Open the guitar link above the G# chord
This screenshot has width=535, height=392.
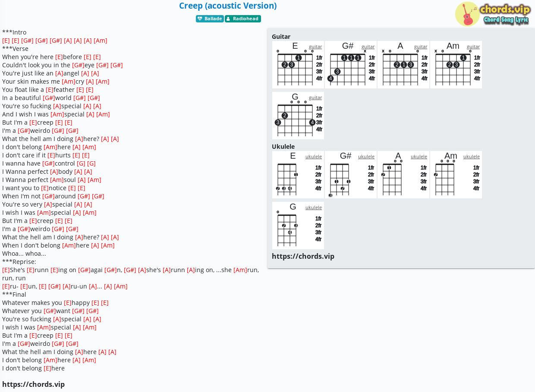coord(368,47)
